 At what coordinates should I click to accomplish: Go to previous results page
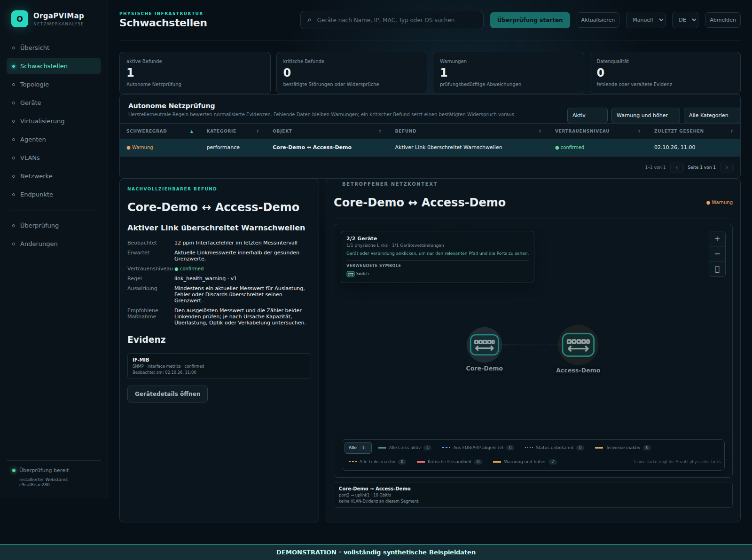[677, 167]
